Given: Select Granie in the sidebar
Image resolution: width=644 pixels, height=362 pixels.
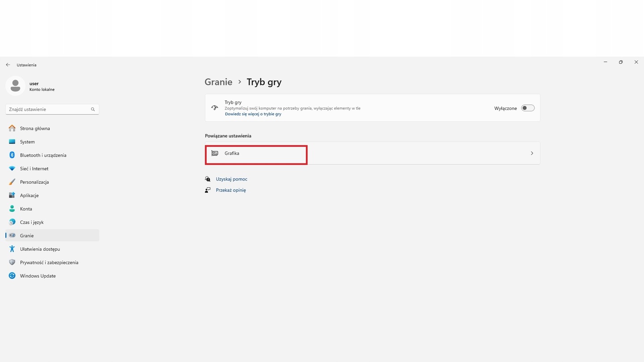Looking at the screenshot, I should [52, 236].
